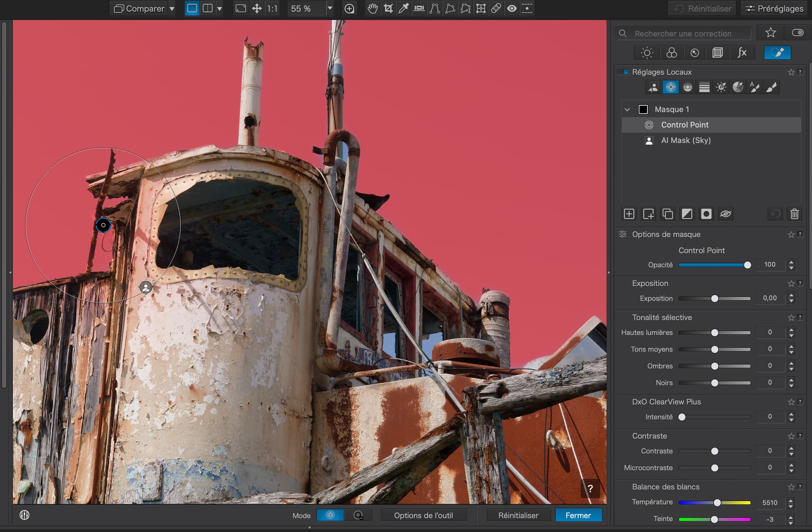Screen dimensions: 812x532
Task: Open the Comparer dropdown arrow
Action: click(172, 8)
